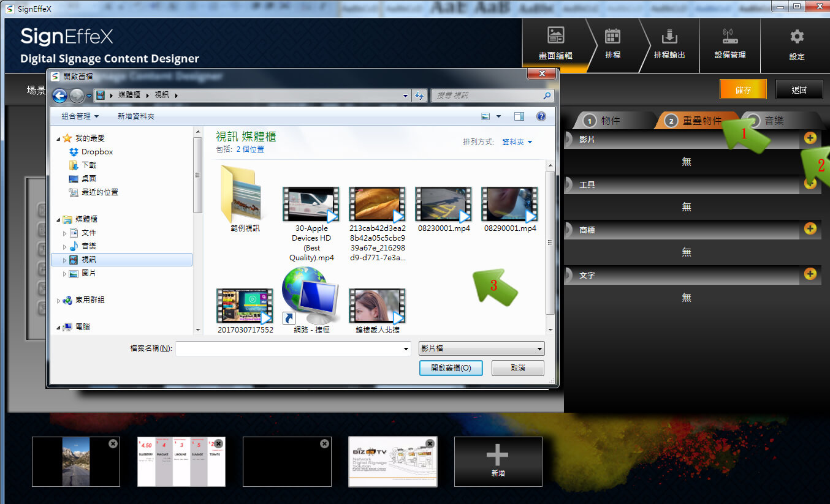Open the 組合管理 organize dropdown
This screenshot has height=504, width=830.
pos(80,116)
